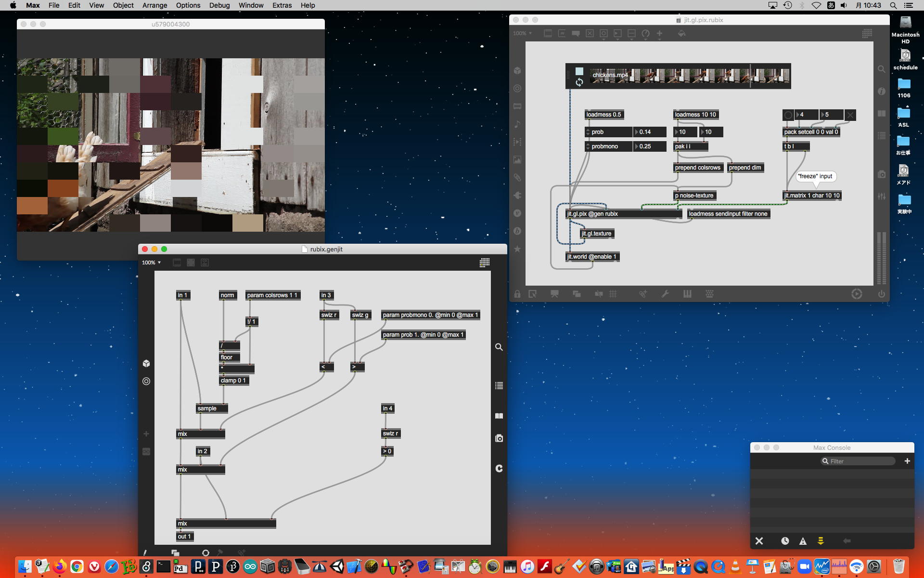Toggle the X toggle next to number 5
The image size is (924, 578).
coord(850,115)
